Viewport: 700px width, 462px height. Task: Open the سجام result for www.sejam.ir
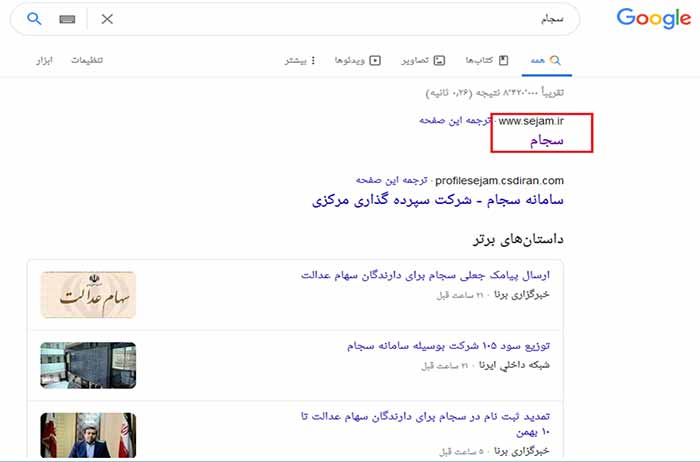546,141
